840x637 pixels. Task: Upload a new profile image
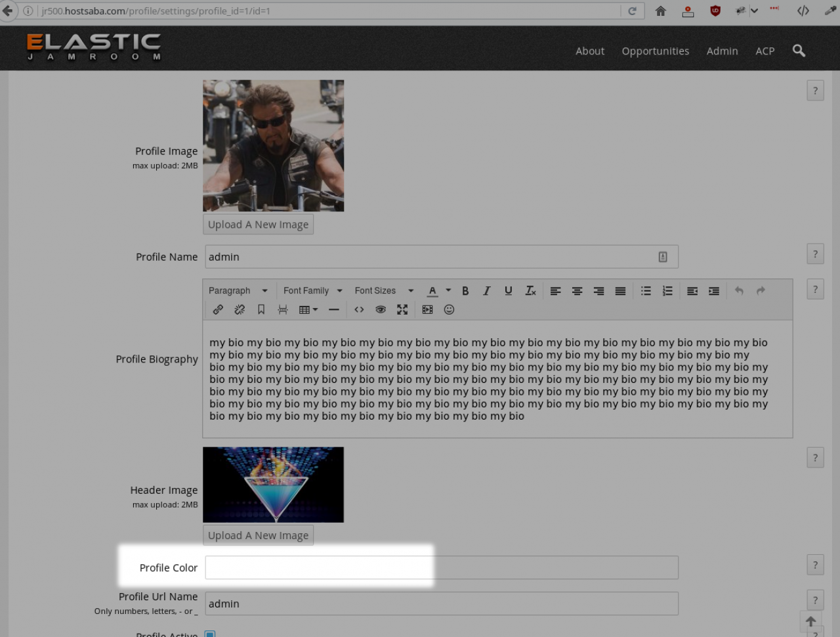[258, 225]
